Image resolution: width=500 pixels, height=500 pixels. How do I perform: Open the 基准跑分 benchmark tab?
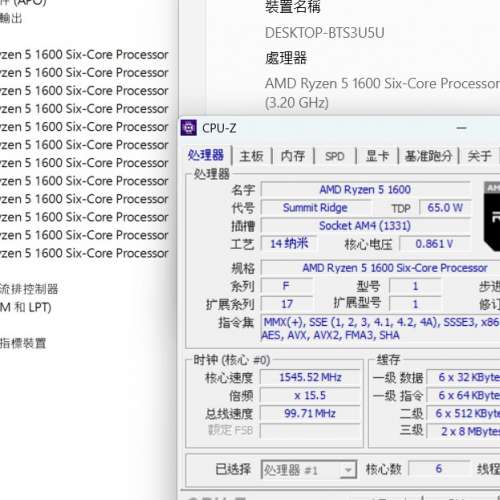pyautogui.click(x=428, y=156)
